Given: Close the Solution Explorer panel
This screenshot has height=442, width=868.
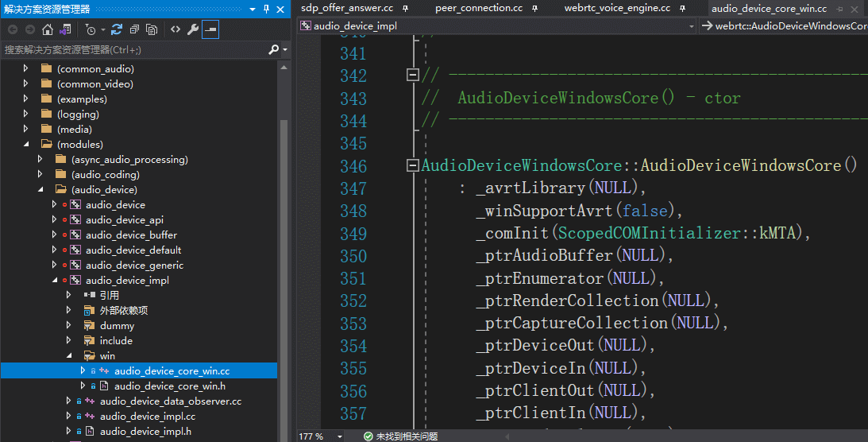Looking at the screenshot, I should pos(280,10).
